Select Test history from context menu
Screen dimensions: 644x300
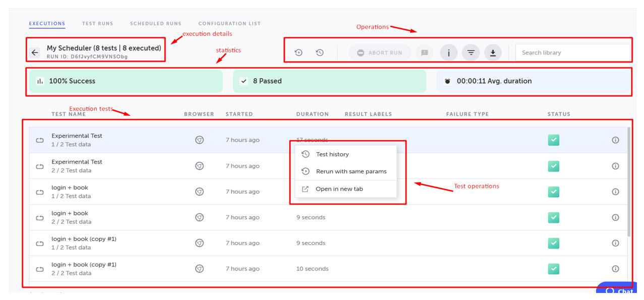pos(332,154)
